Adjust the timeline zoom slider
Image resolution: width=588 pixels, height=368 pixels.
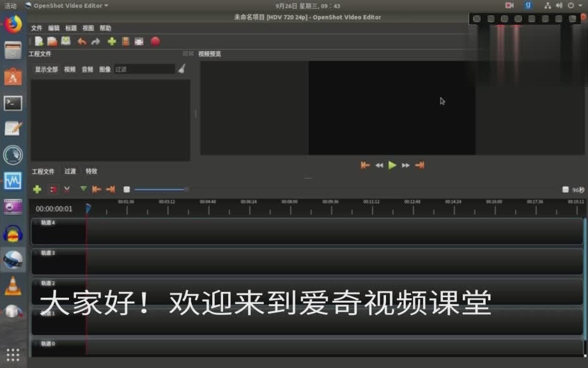(x=161, y=190)
